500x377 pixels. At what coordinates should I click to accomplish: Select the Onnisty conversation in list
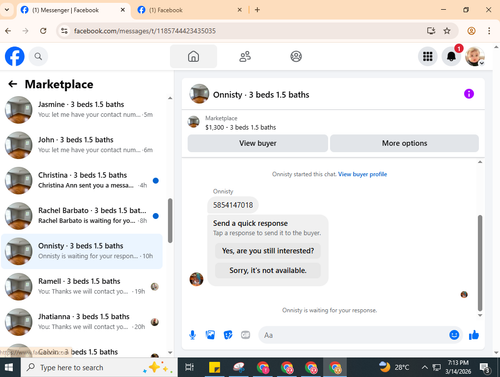[x=82, y=251]
